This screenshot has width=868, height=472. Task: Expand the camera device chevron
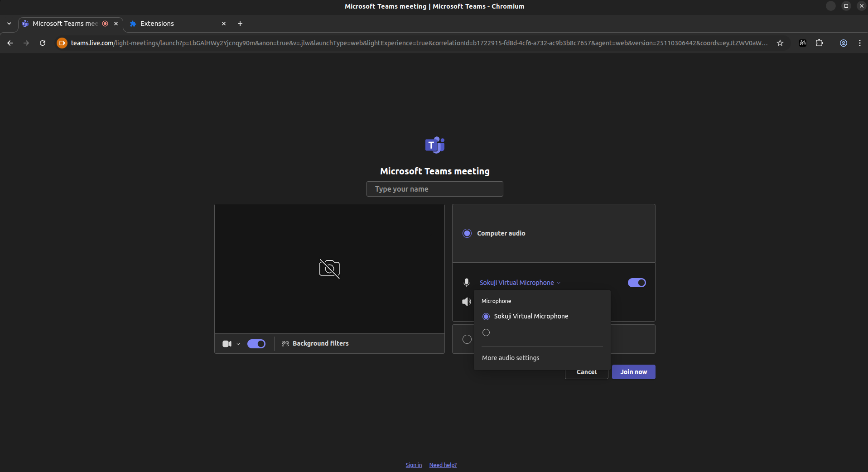tap(238, 344)
